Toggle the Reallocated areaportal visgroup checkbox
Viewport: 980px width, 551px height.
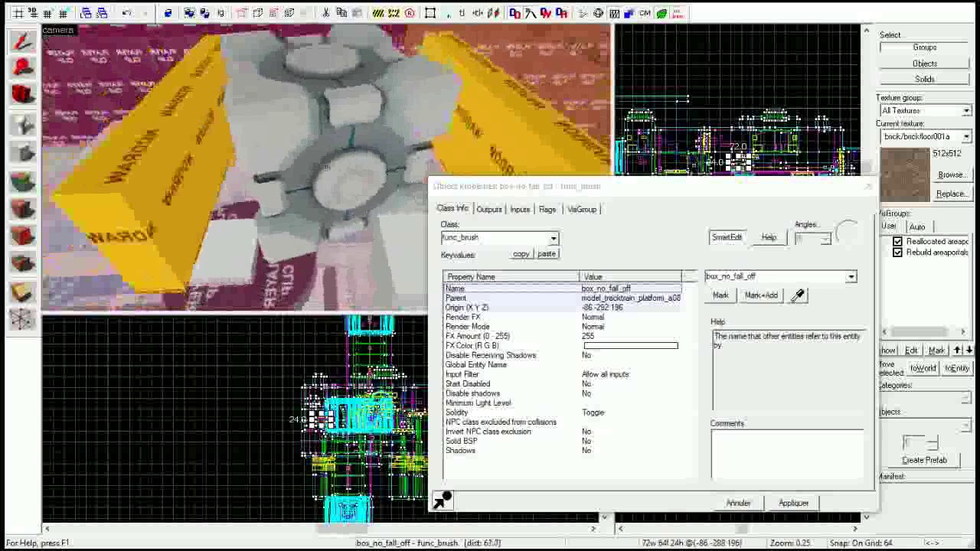(x=897, y=242)
